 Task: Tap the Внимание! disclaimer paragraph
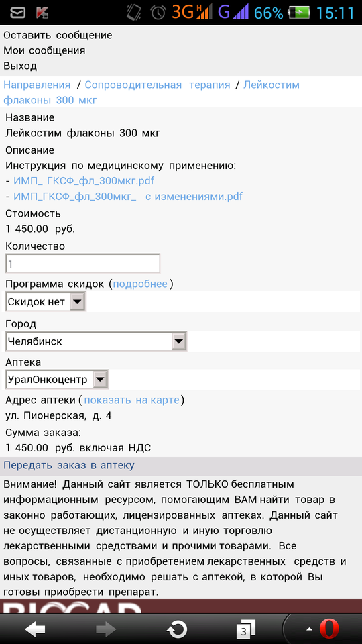click(x=175, y=537)
